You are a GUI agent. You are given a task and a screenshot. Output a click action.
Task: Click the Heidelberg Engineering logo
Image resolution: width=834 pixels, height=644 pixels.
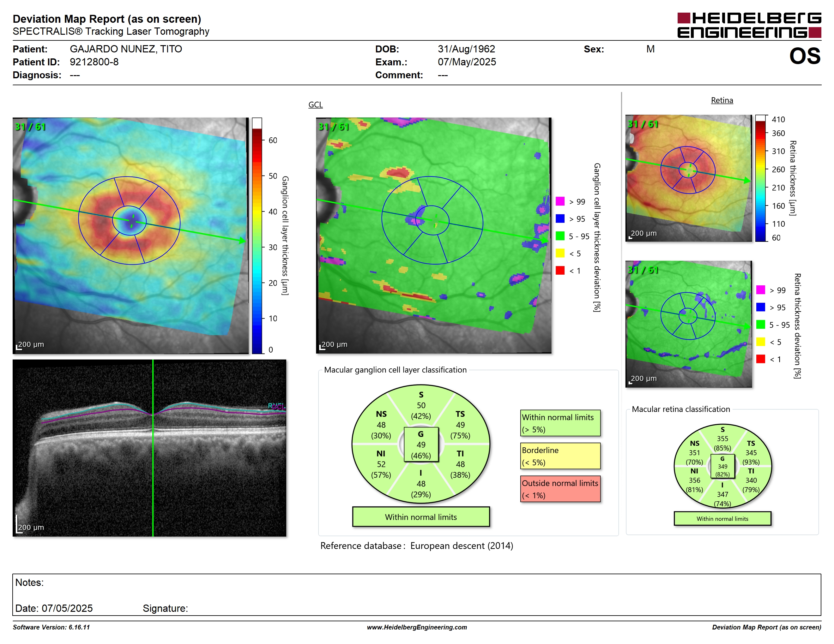[749, 25]
